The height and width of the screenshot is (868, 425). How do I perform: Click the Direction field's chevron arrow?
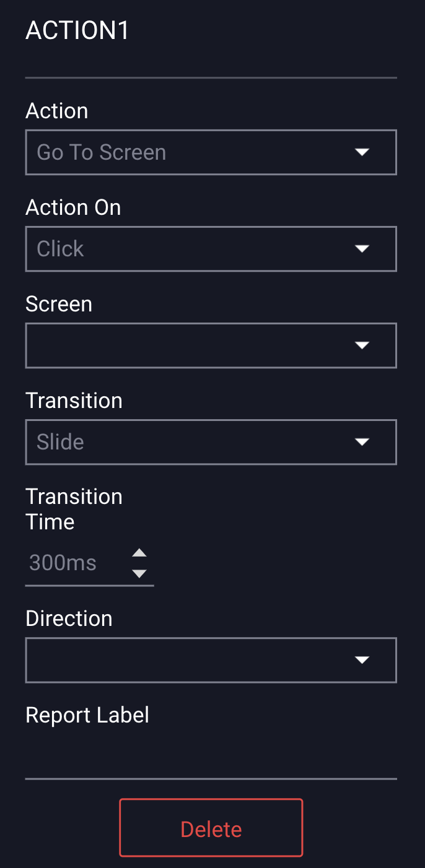pos(362,660)
